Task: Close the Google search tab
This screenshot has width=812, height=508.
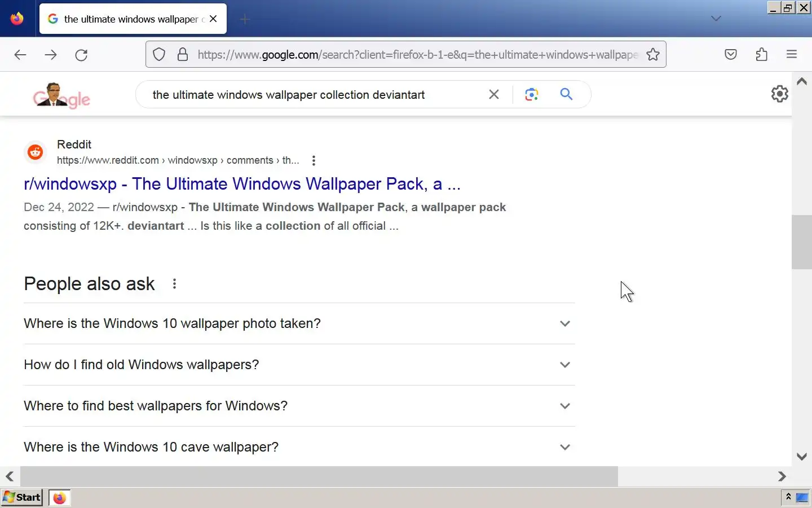Action: [213, 19]
